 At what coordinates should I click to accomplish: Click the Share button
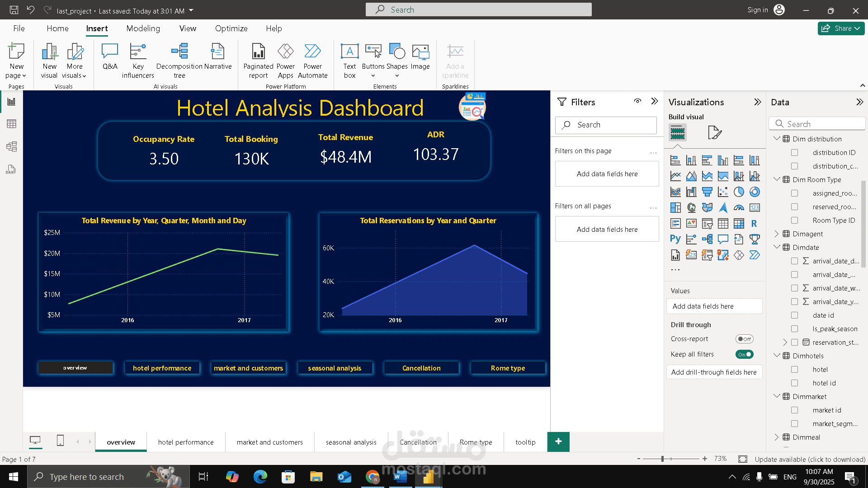pyautogui.click(x=841, y=28)
